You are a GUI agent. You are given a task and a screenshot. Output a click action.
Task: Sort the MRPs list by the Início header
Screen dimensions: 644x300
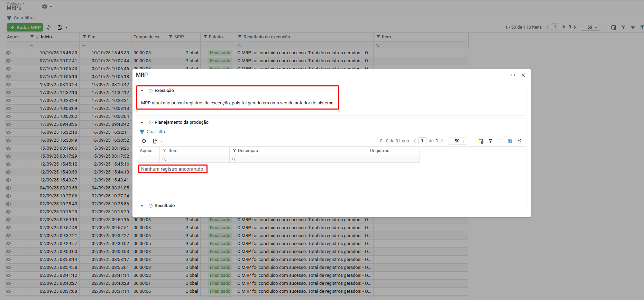(46, 37)
